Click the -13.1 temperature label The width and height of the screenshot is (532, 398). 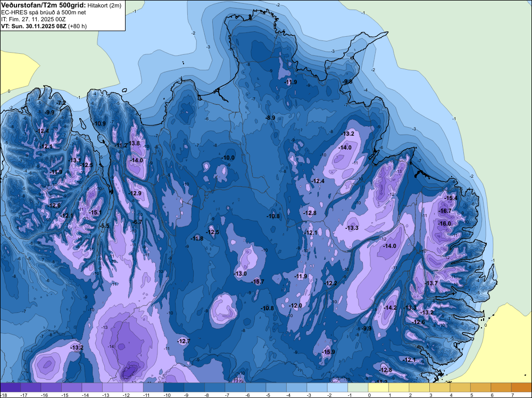74,160
